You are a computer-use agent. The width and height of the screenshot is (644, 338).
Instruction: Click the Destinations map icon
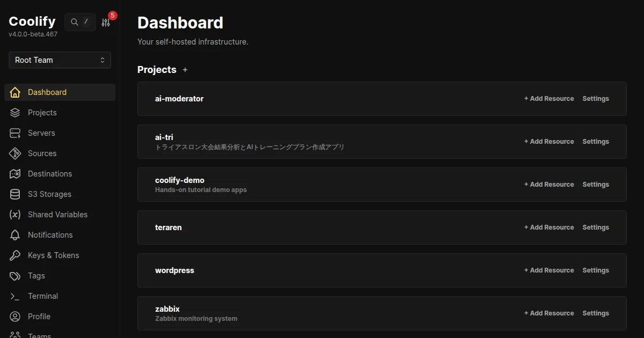click(x=15, y=174)
